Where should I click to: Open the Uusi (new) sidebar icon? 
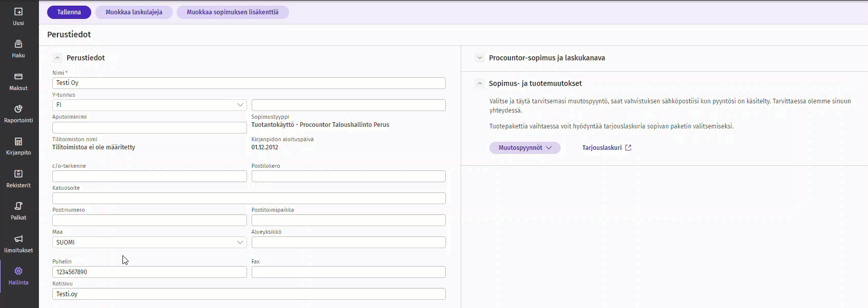click(18, 12)
